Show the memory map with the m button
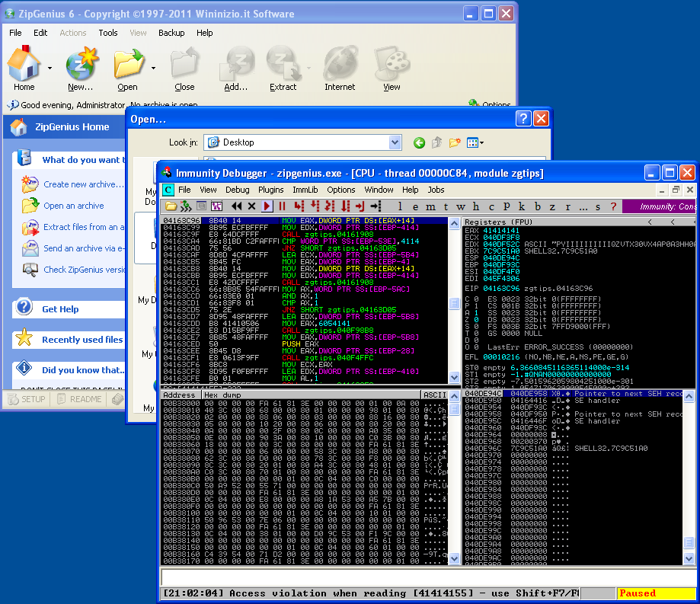This screenshot has width=700, height=604. [430, 206]
